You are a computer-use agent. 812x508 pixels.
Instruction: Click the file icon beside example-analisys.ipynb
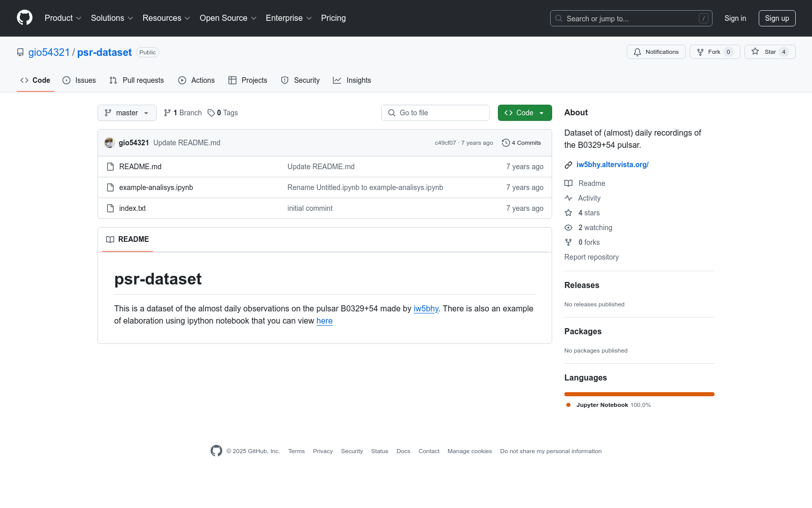point(110,187)
